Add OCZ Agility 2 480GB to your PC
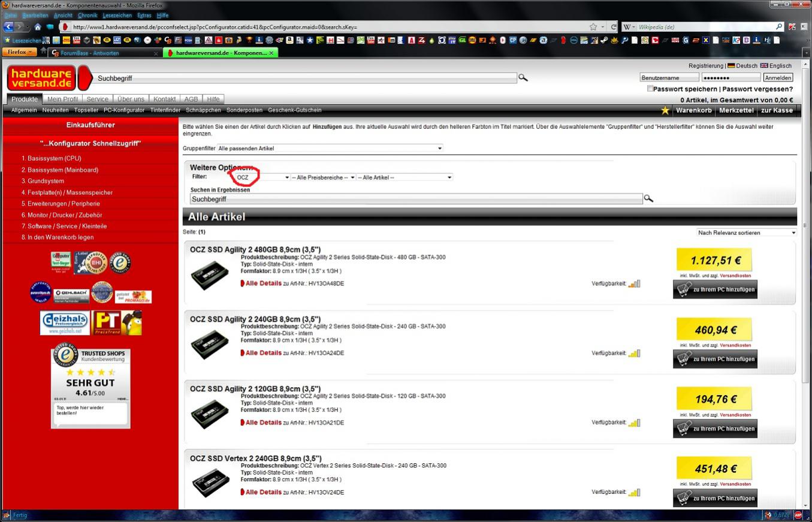The height and width of the screenshot is (522, 812). pos(715,289)
